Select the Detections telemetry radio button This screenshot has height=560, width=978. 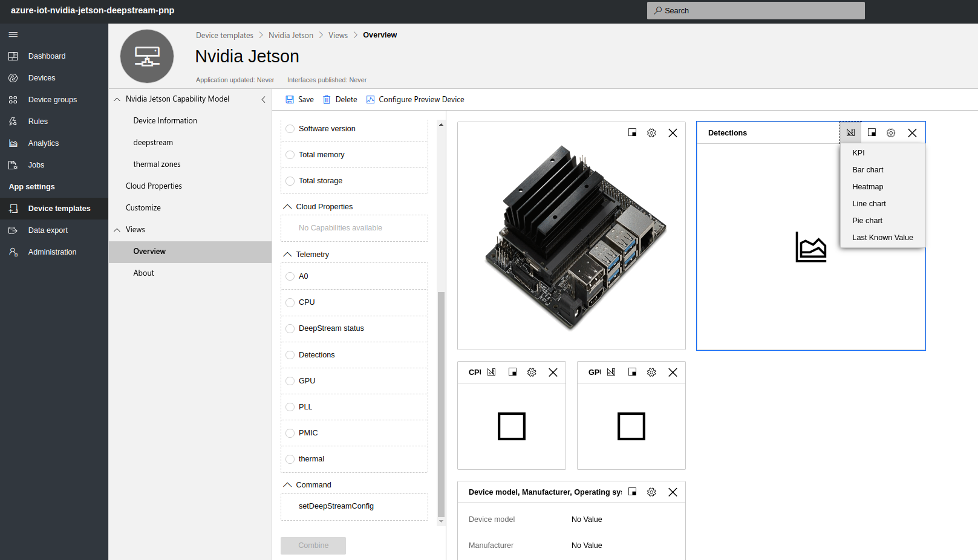click(290, 355)
